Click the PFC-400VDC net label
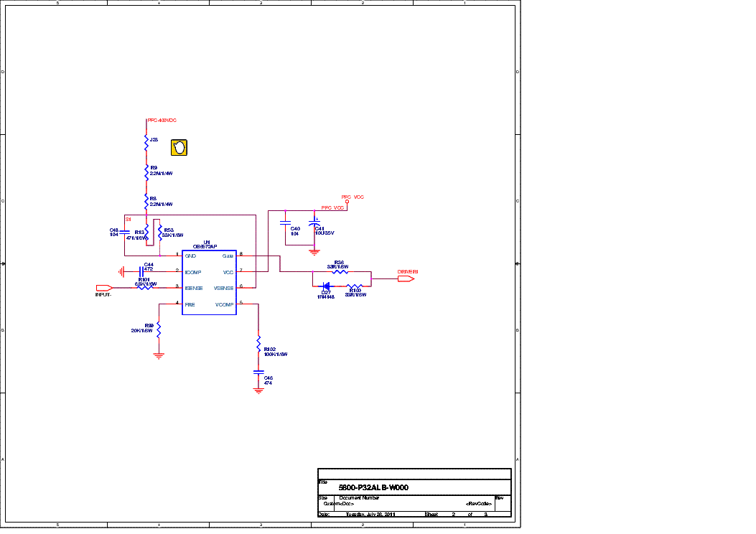Viewport: 756px width, 534px height. coord(162,121)
